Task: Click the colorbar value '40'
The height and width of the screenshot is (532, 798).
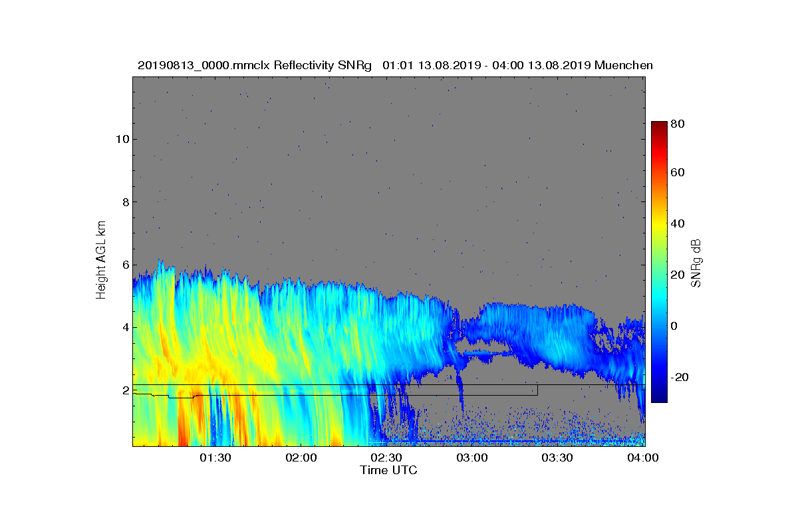Action: tap(678, 223)
